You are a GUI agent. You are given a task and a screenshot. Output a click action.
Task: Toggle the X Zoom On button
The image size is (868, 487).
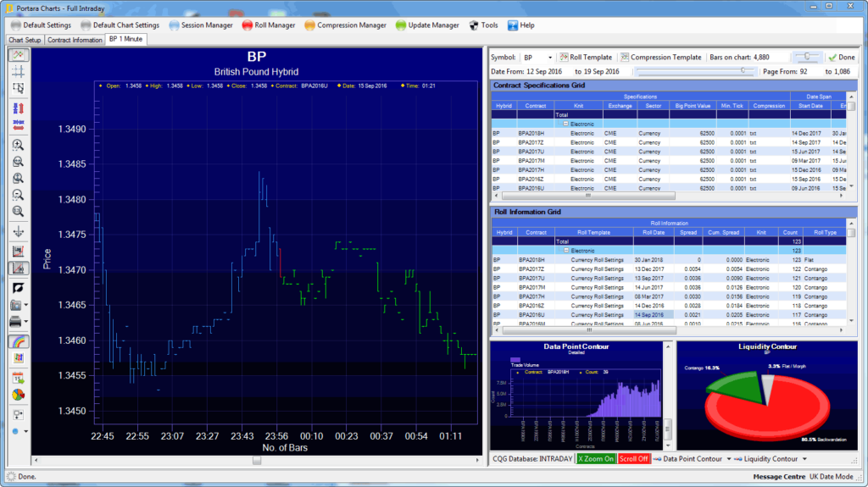[x=596, y=459]
